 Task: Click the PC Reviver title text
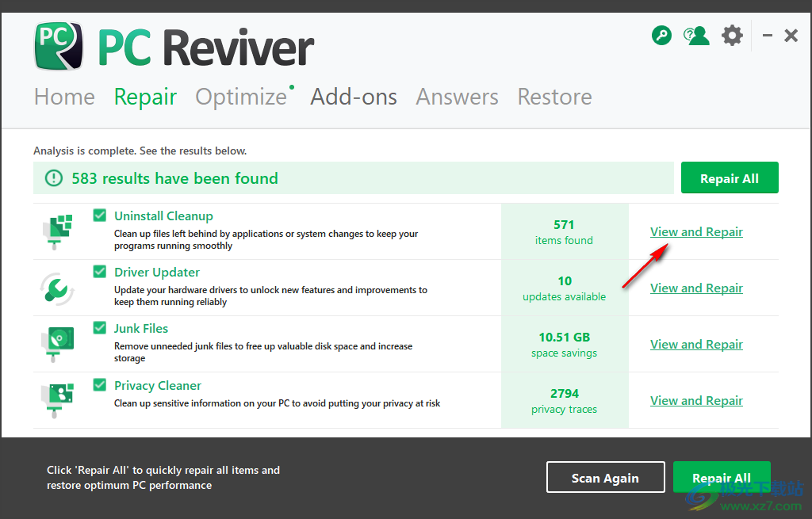click(206, 48)
